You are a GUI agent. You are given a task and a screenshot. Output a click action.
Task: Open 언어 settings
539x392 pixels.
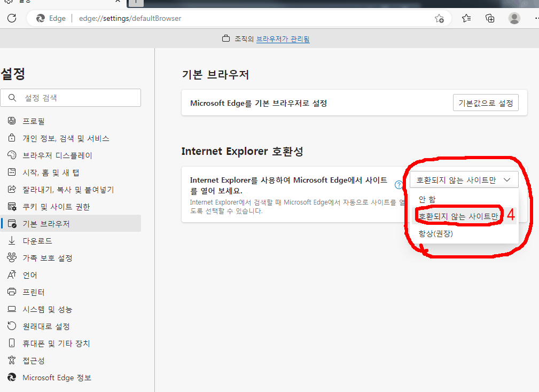pyautogui.click(x=71, y=275)
